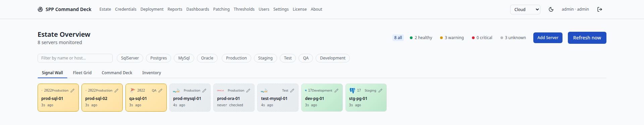The height and width of the screenshot is (125, 644).
Task: Open the License page
Action: coord(300,9)
